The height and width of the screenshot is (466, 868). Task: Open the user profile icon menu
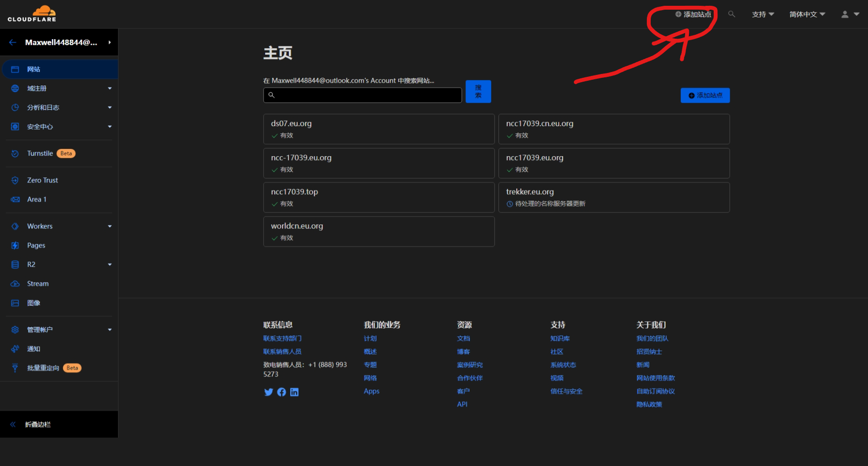point(850,15)
